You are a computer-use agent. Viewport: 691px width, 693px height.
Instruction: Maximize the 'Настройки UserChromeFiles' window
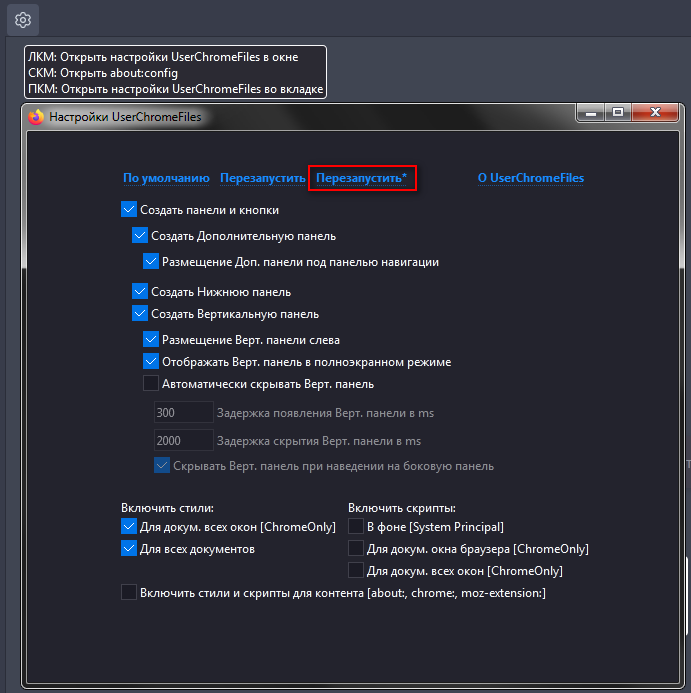618,113
